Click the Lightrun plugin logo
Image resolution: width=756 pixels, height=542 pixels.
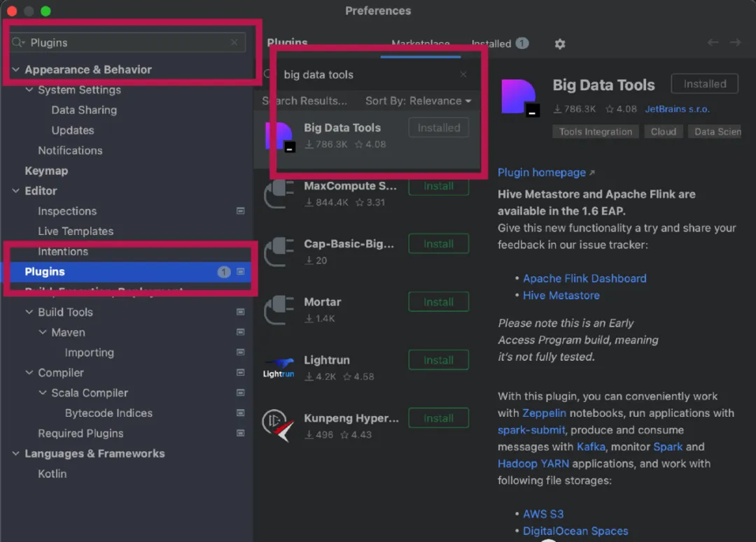[x=279, y=368]
